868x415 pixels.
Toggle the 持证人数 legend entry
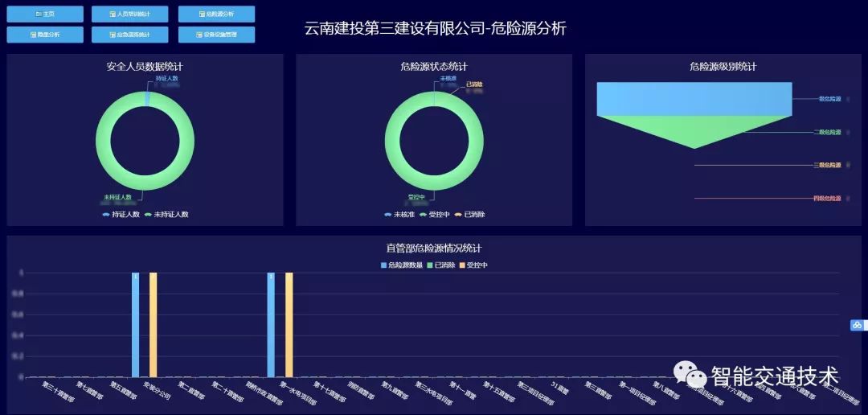(x=121, y=215)
